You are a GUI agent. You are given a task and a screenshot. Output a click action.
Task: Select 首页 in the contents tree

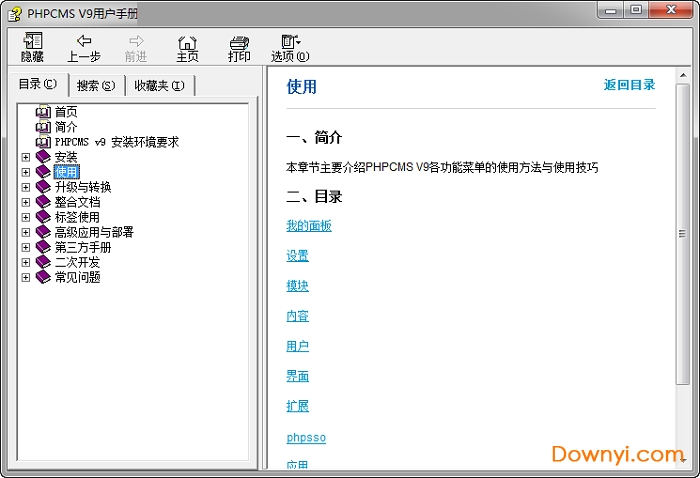pyautogui.click(x=66, y=112)
